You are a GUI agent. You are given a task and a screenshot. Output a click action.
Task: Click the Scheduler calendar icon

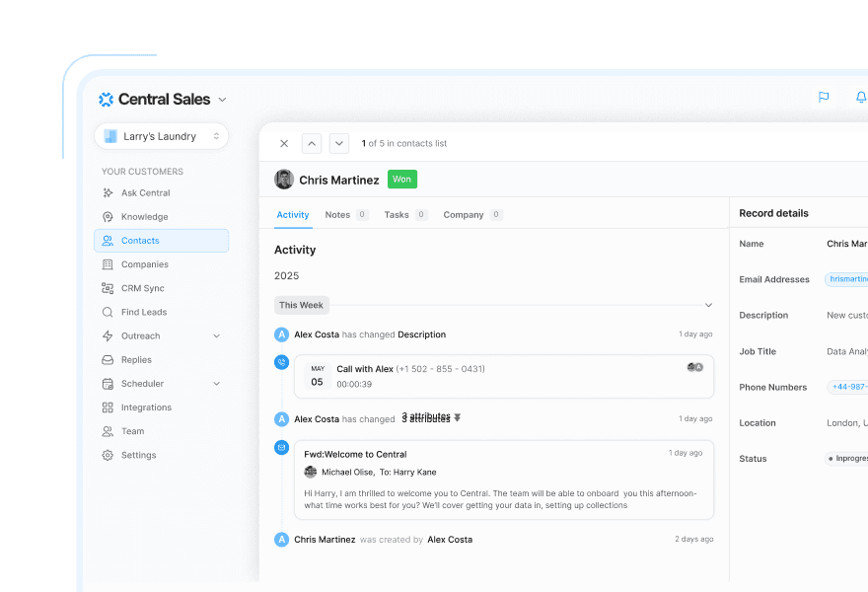click(x=108, y=383)
